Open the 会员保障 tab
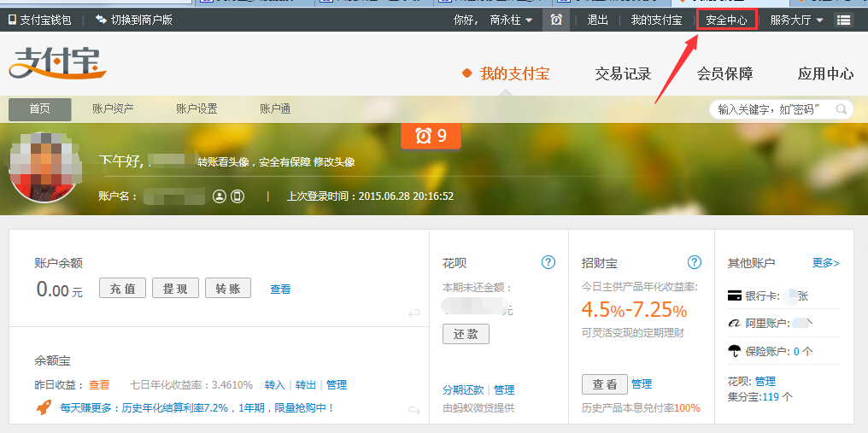The height and width of the screenshot is (433, 868). coord(724,73)
